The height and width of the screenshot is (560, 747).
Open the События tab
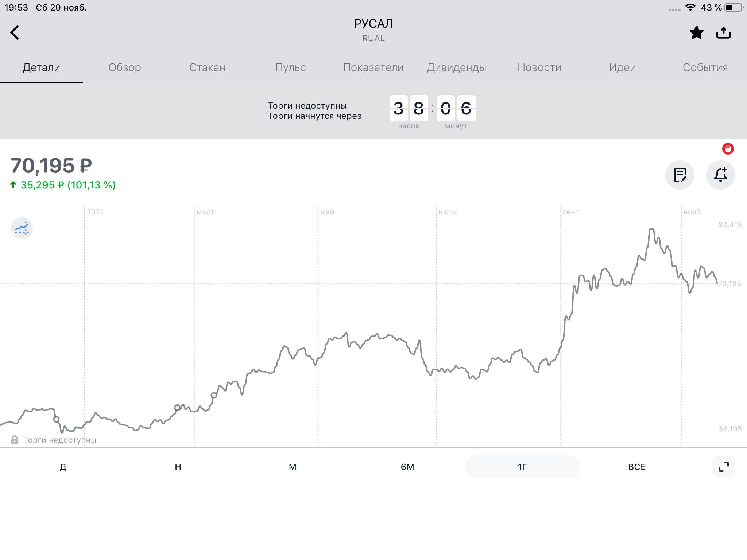coord(705,67)
